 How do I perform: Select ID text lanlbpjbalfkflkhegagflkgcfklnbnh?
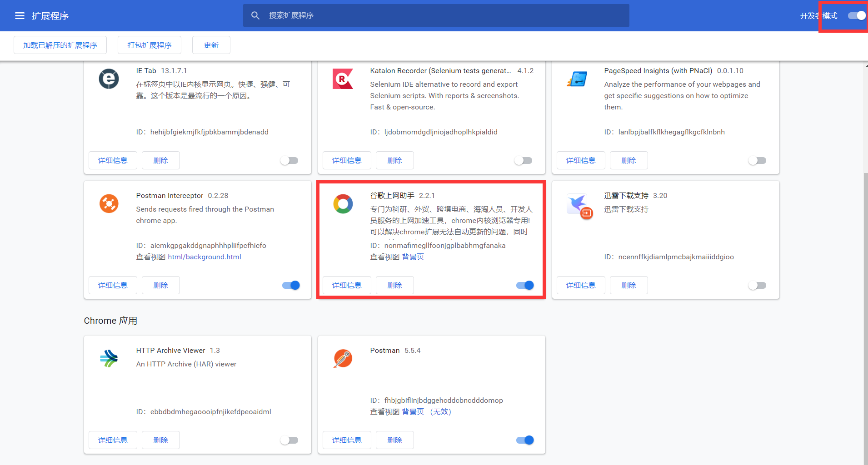tap(672, 132)
